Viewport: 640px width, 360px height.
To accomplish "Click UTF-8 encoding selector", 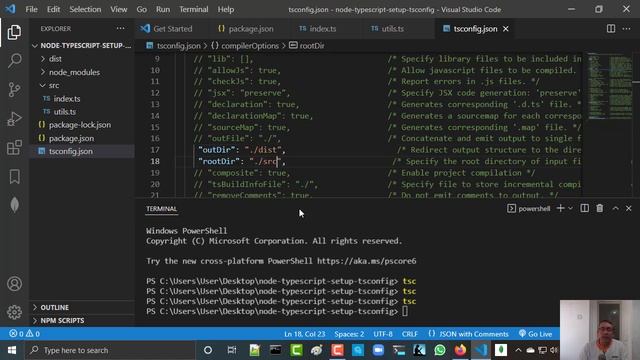I will pos(383,334).
